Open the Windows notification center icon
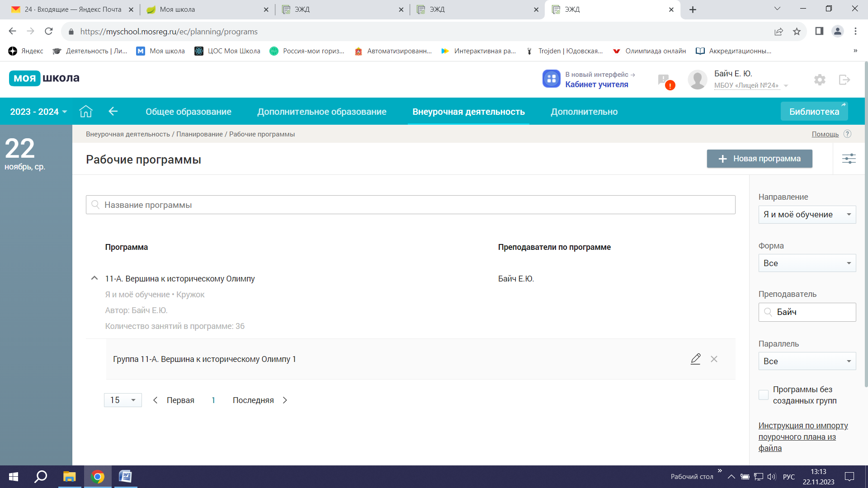This screenshot has height=488, width=868. point(849,476)
